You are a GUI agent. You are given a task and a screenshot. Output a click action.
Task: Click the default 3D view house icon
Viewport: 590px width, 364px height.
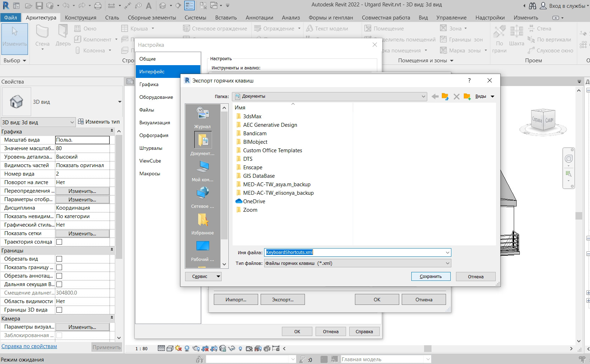point(162,6)
